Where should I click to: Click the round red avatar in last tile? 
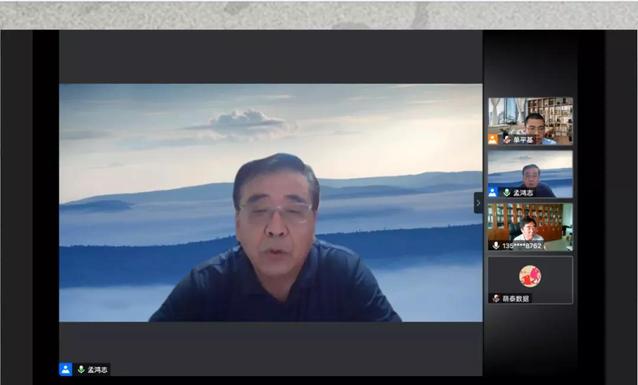pos(530,276)
